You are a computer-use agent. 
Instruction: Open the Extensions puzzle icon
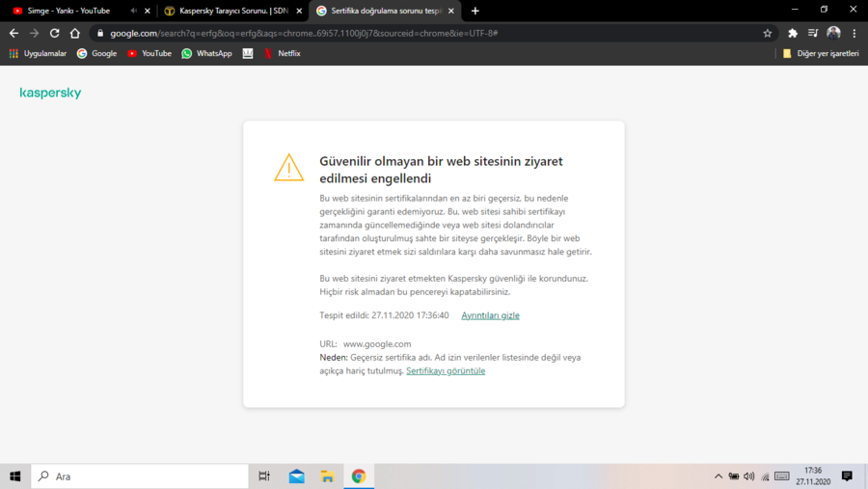[793, 33]
